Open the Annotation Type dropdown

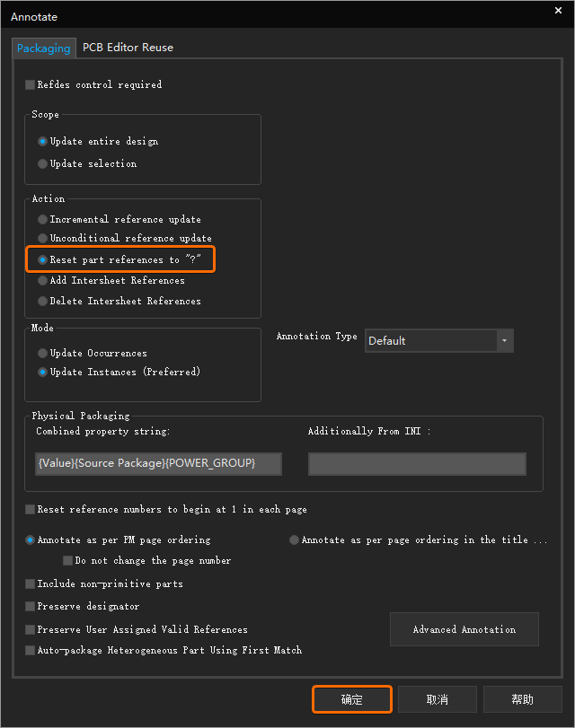[504, 341]
